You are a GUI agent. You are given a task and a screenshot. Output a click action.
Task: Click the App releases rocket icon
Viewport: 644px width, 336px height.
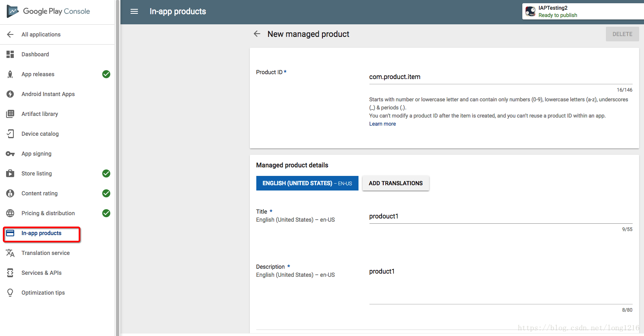[10, 74]
